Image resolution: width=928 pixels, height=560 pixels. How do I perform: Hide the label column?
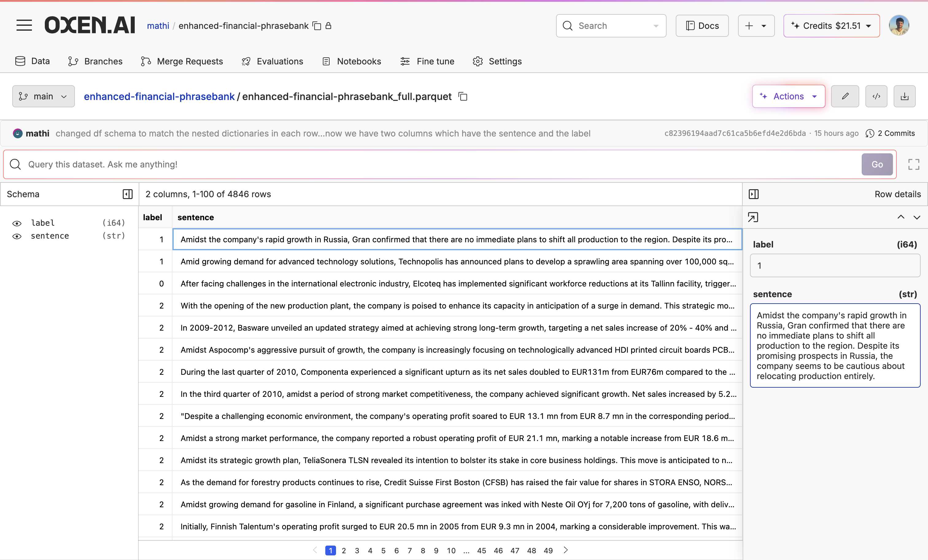[17, 223]
